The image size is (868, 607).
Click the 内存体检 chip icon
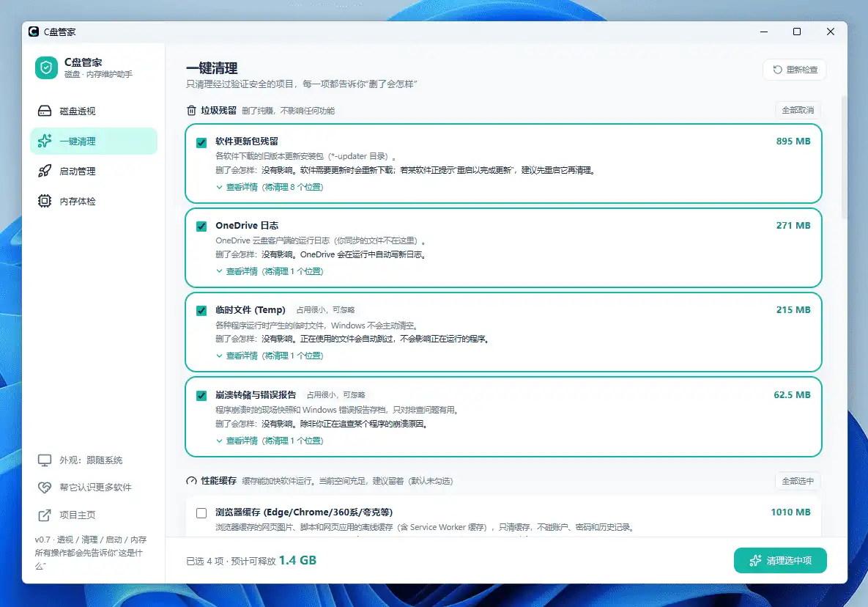45,201
